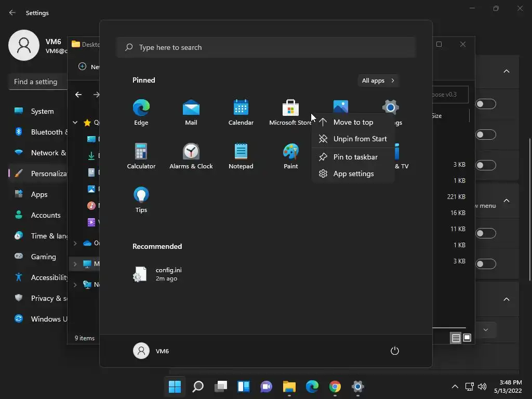The image size is (532, 399).
Task: Expand Network node in File Explorer
Action: coord(75,285)
